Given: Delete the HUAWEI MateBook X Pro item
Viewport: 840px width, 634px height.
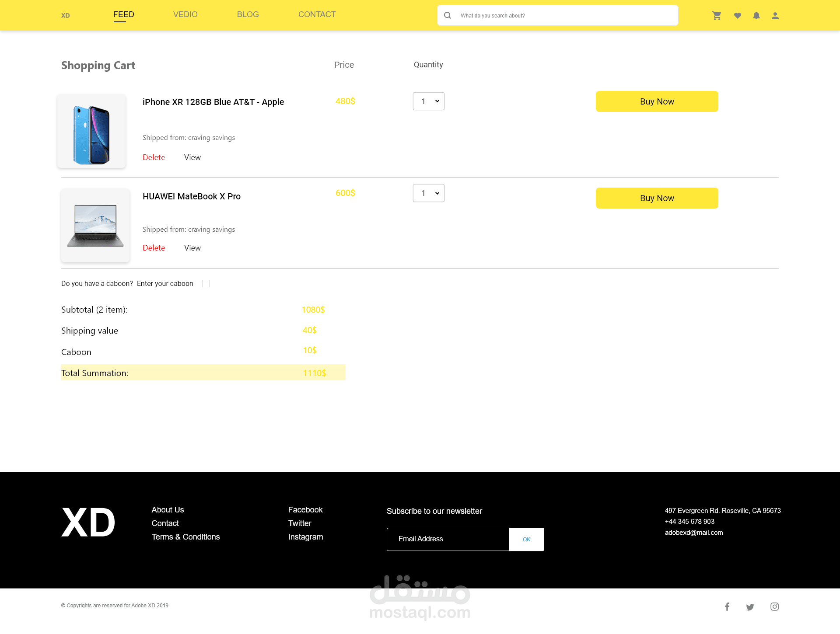Looking at the screenshot, I should coord(154,248).
